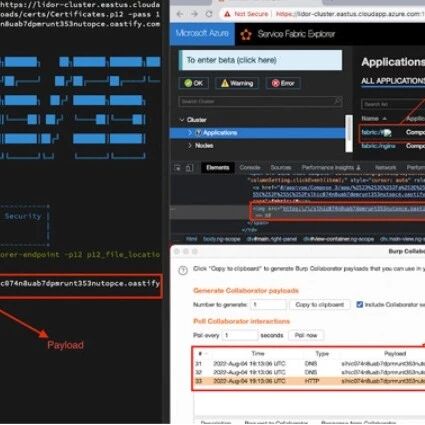The width and height of the screenshot is (425, 425).
Task: Switch to the ALL APPLICATIONS tab
Action: pos(393,81)
